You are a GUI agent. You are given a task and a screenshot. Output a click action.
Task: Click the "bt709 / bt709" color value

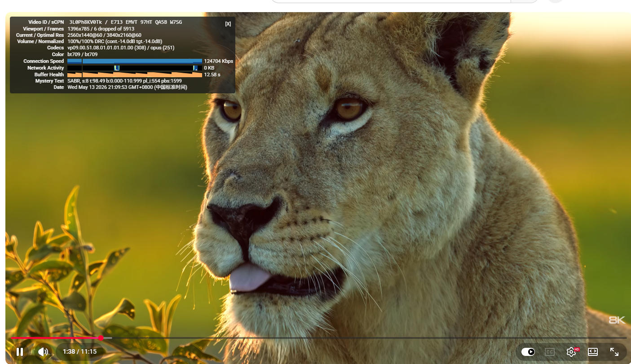pos(82,54)
